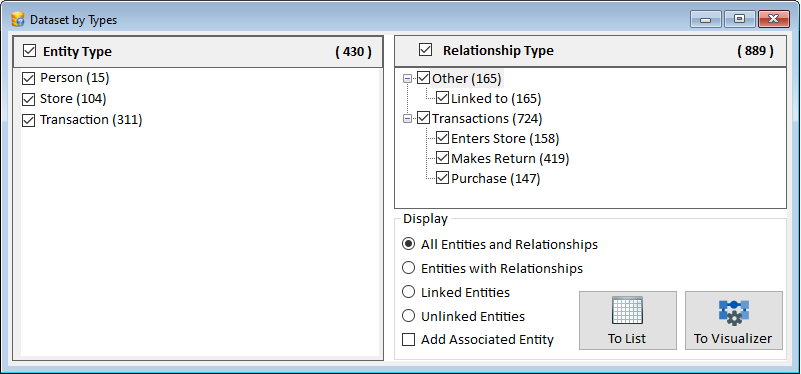Select Entities with Relationships radio button
This screenshot has height=374, width=801.
coord(408,268)
